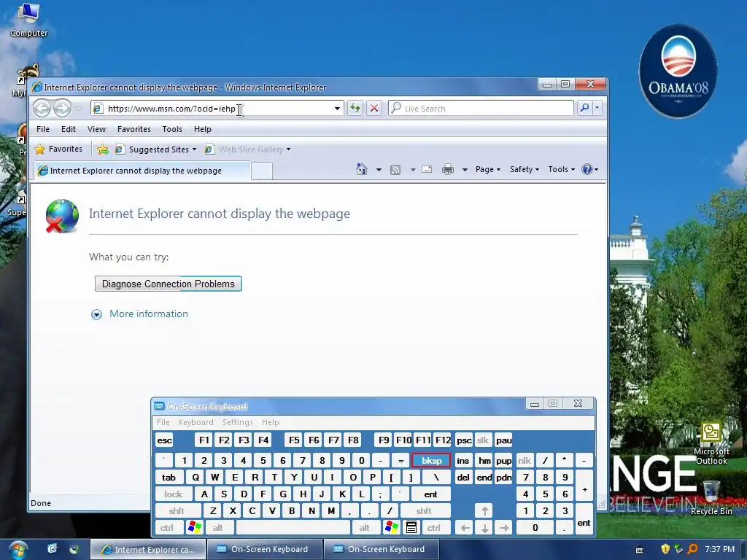Open the command bar Tools dropdown
This screenshot has width=747, height=560.
coord(561,169)
